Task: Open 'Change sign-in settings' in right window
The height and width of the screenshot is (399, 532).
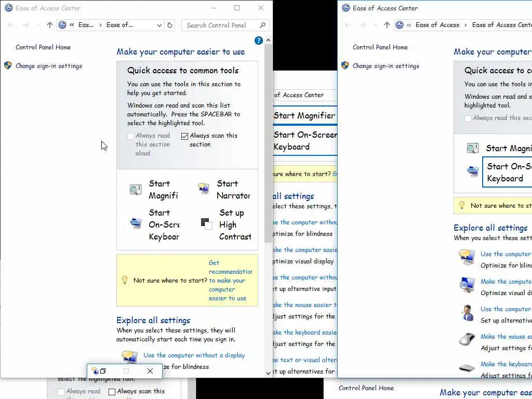Action: click(386, 66)
